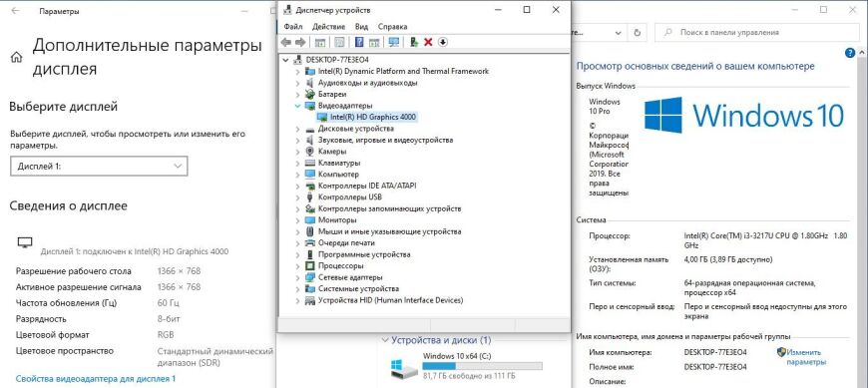Select Контроллеры запоминающих устройств row
The height and width of the screenshot is (388, 868).
tap(390, 208)
